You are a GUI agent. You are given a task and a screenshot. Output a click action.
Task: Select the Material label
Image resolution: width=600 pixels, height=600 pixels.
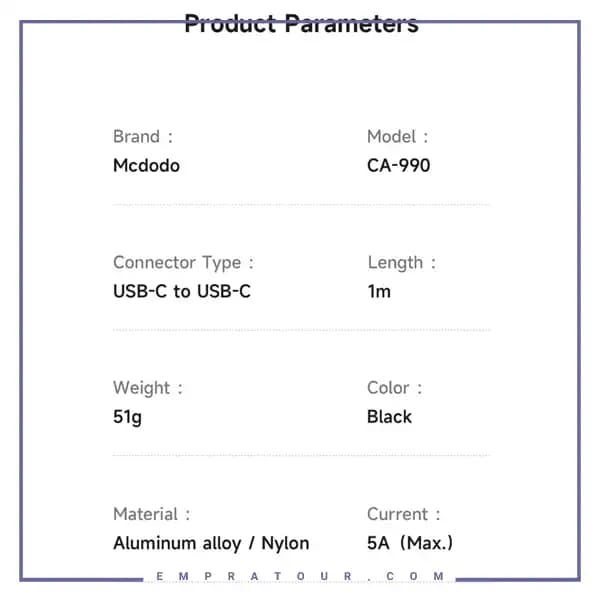[152, 514]
